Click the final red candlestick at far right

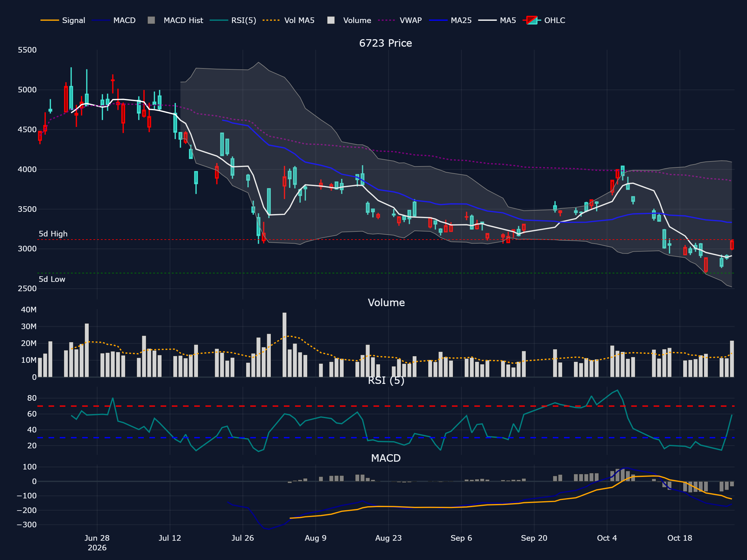tap(732, 245)
